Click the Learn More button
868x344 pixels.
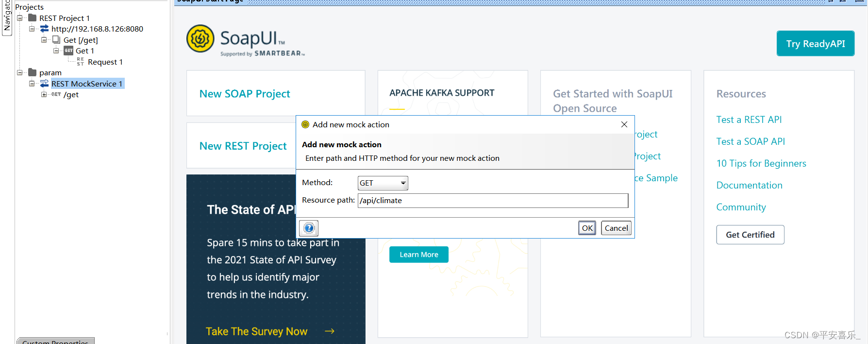coord(419,255)
